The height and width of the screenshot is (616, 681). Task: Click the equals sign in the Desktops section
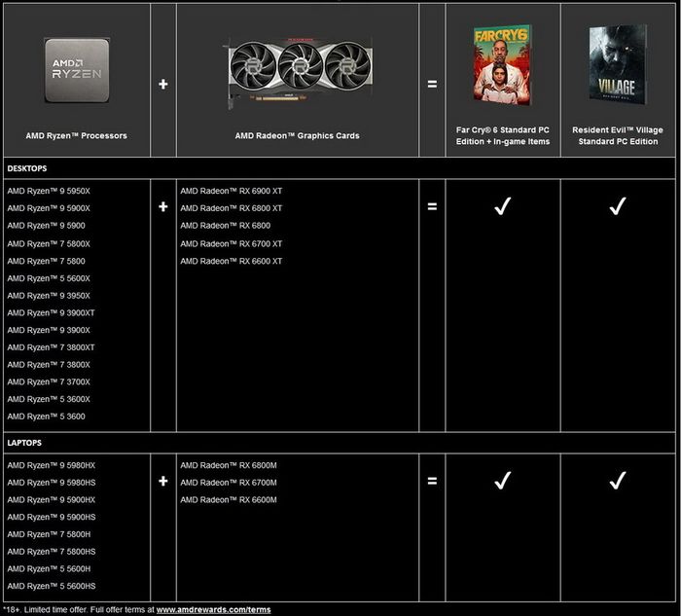432,206
